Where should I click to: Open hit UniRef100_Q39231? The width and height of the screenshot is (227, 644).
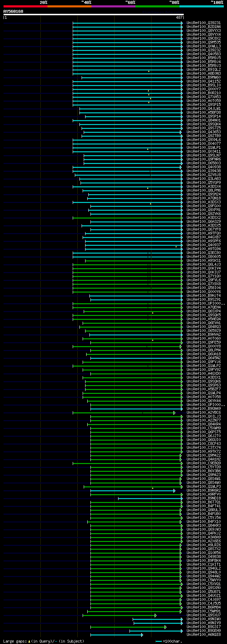tap(204, 23)
